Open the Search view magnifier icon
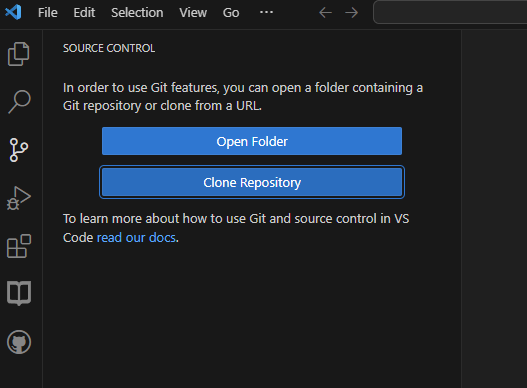The height and width of the screenshot is (388, 527). [x=19, y=102]
